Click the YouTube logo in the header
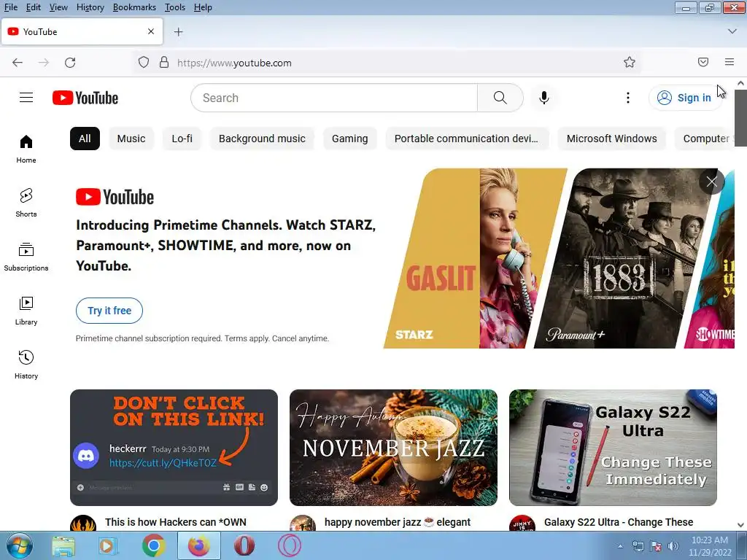The width and height of the screenshot is (747, 560). click(x=85, y=98)
